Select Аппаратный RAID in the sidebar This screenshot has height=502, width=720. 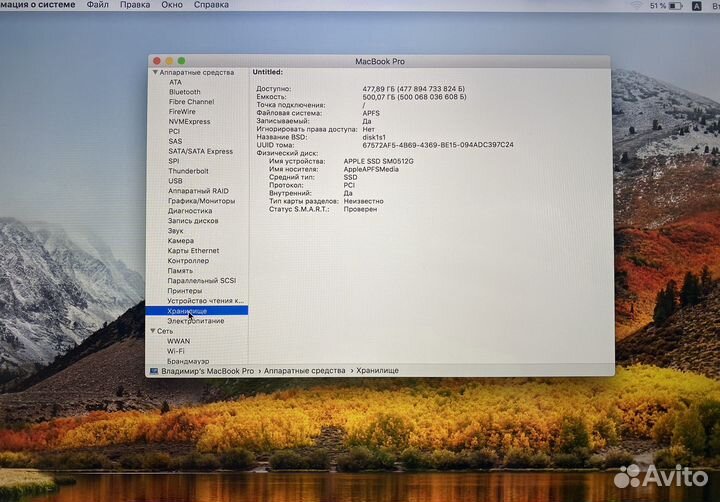[198, 191]
